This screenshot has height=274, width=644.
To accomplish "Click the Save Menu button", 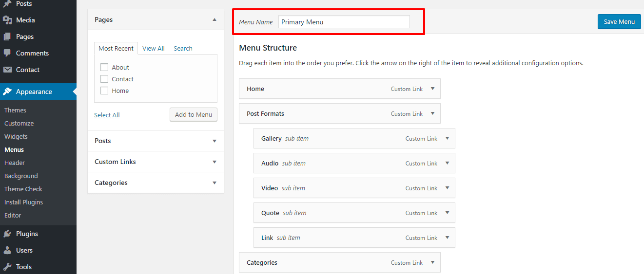I will (x=619, y=21).
